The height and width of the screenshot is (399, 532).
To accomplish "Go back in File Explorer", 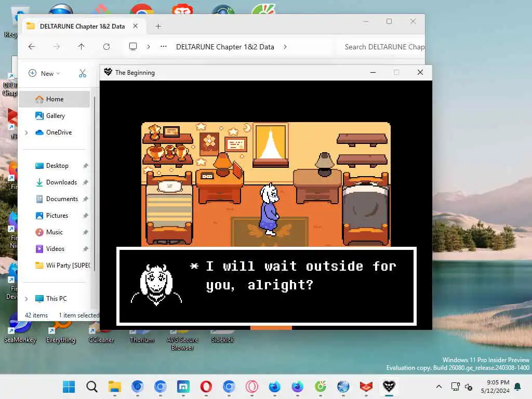I will (32, 47).
